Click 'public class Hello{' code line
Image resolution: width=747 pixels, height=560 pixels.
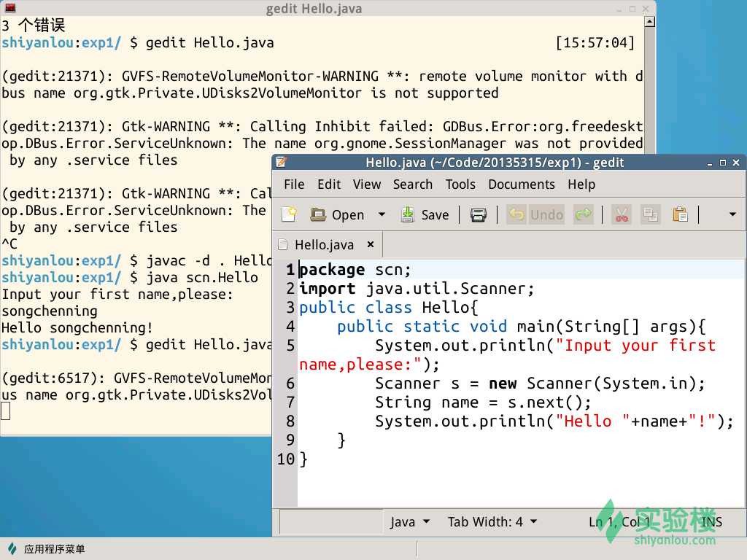coord(388,308)
